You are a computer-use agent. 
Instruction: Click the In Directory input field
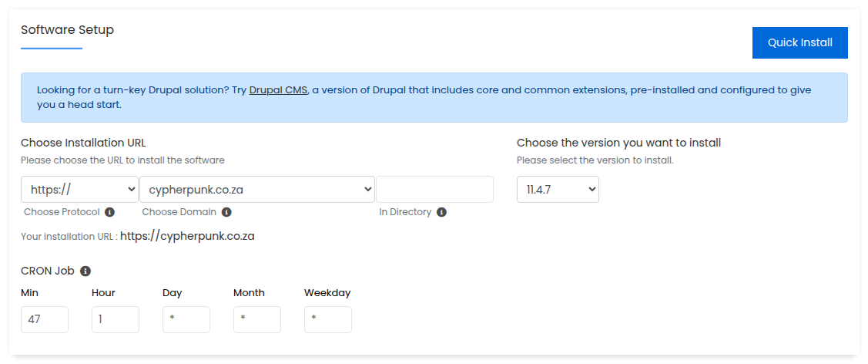pyautogui.click(x=434, y=190)
